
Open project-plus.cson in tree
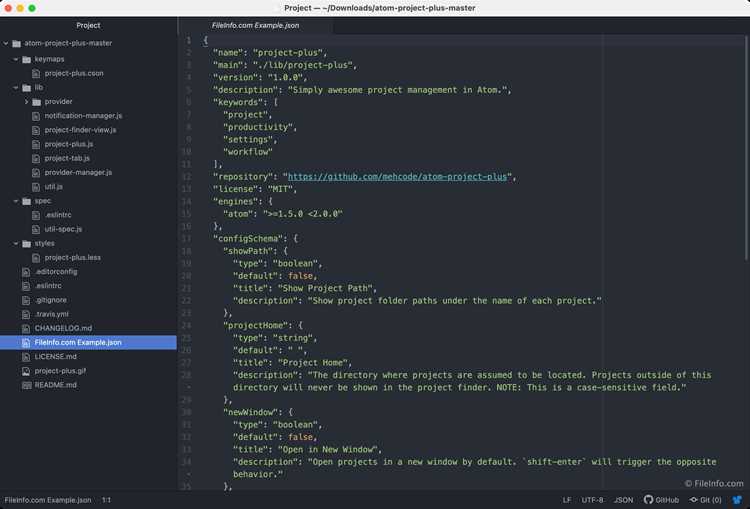pos(74,74)
